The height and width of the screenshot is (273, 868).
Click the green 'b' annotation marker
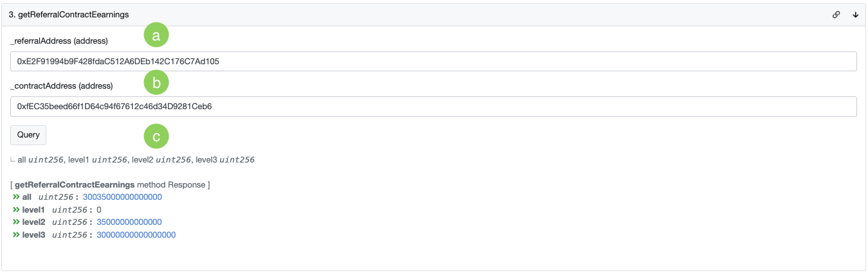tap(156, 82)
